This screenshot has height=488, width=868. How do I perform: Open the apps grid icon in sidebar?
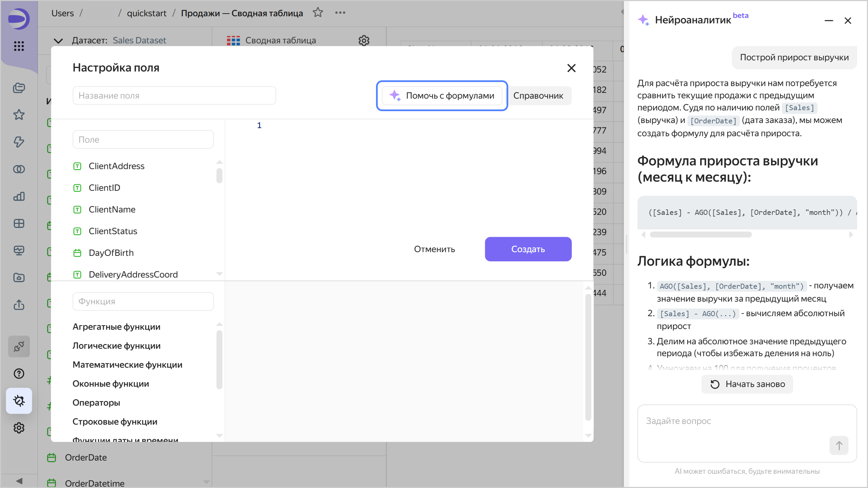pos(19,46)
